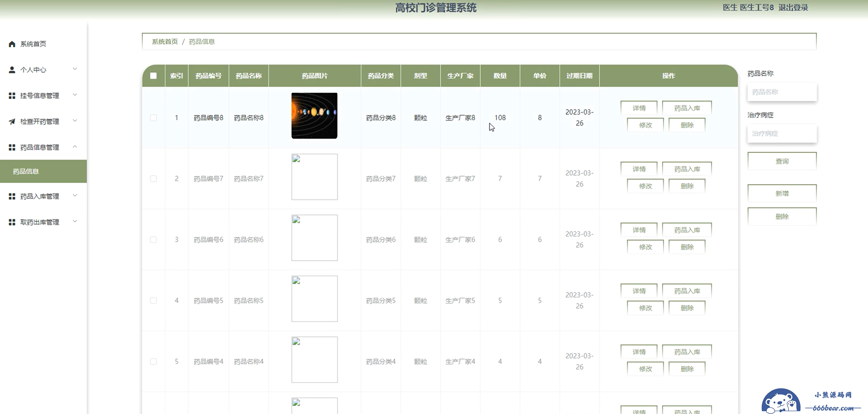Image resolution: width=868 pixels, height=414 pixels.
Task: Click the 新增 button
Action: pos(782,194)
